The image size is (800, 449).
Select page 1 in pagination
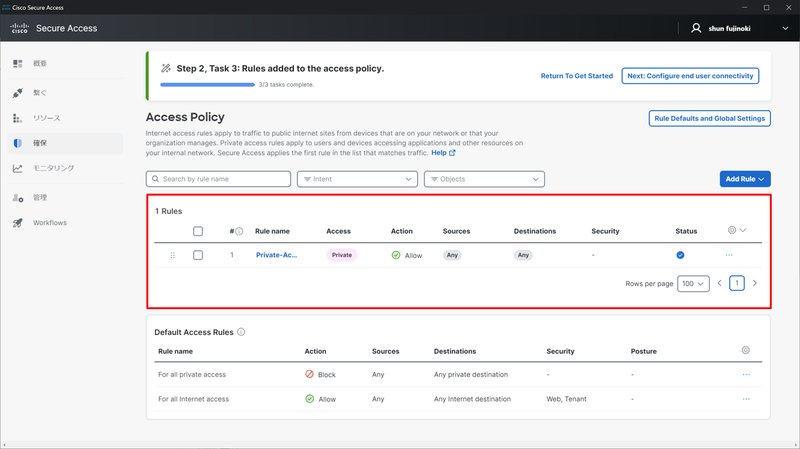pos(737,283)
